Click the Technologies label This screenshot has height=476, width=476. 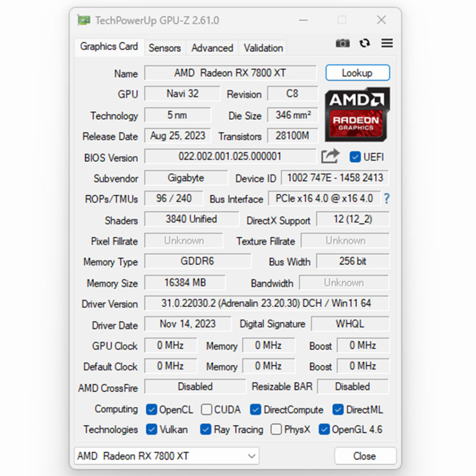[111, 430]
